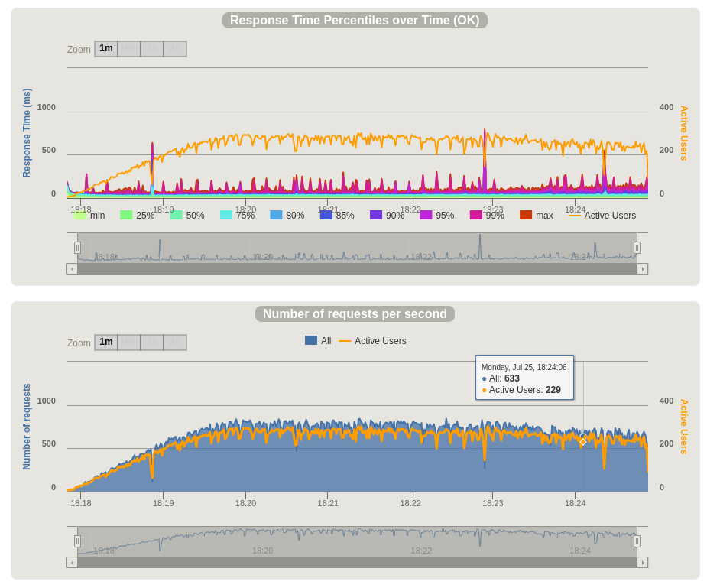
Task: Click right scroll arrow of percentiles navigator
Action: click(x=643, y=269)
